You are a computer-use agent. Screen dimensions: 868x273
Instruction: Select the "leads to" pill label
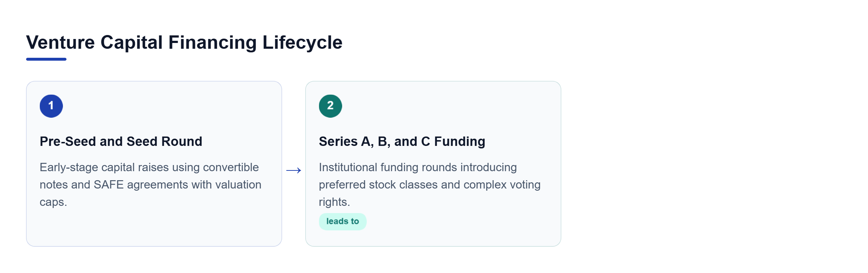(x=342, y=221)
